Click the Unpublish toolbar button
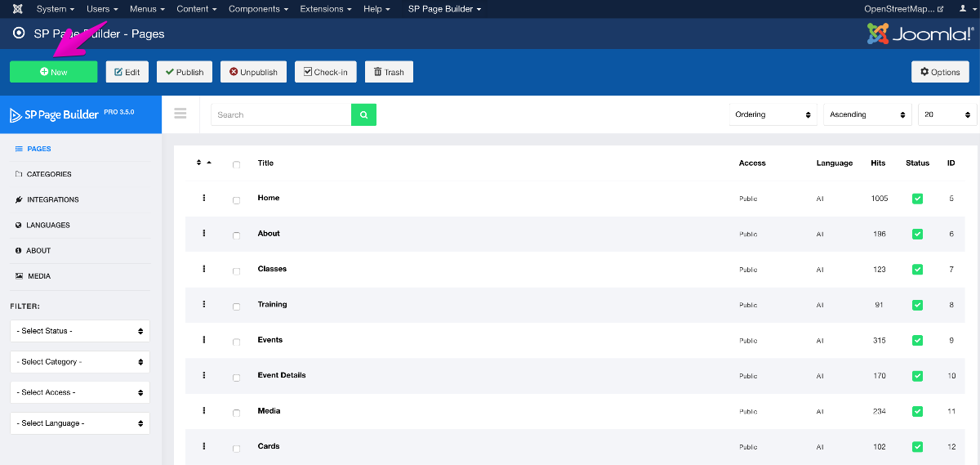This screenshot has width=980, height=465. (253, 72)
